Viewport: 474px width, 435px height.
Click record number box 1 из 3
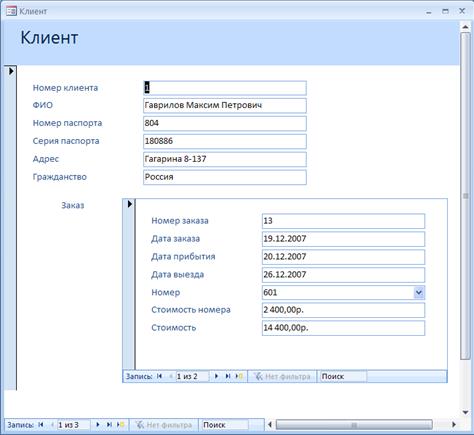click(74, 425)
